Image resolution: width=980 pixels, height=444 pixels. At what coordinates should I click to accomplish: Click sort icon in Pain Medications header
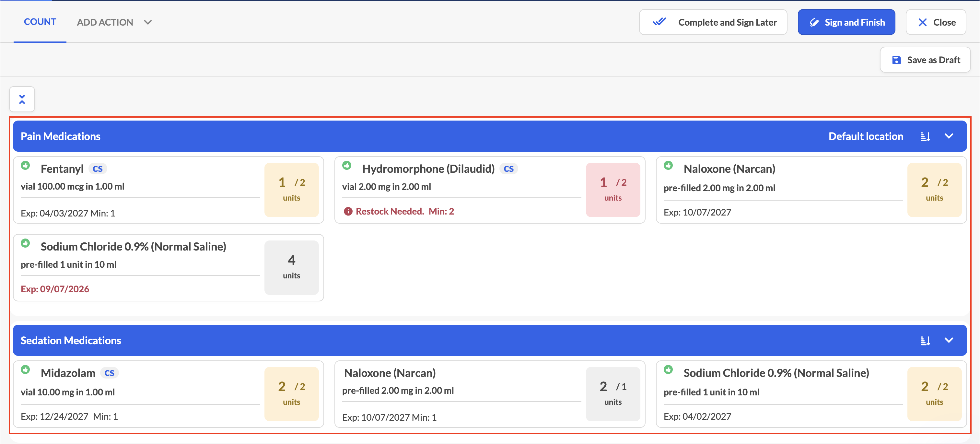(x=925, y=136)
